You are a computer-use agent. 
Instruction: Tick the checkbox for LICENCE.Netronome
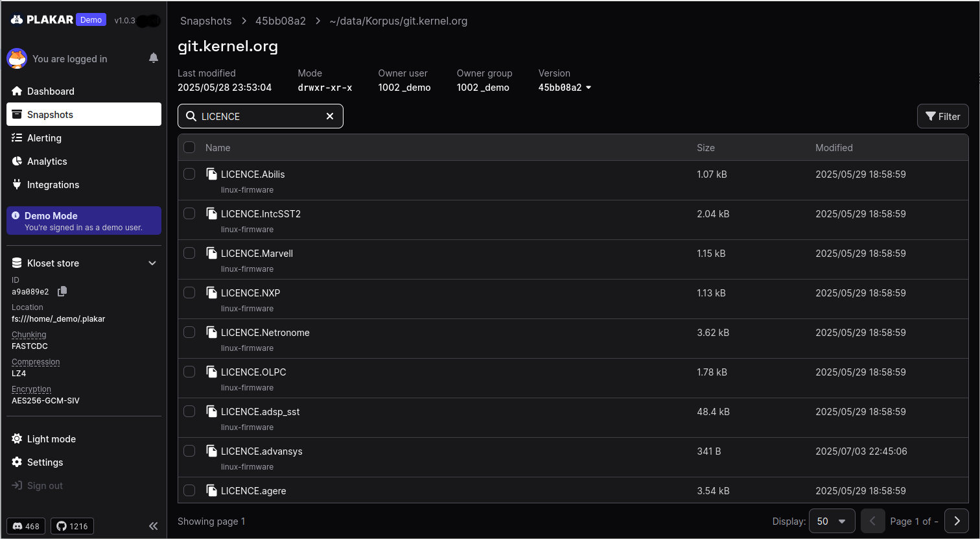pyautogui.click(x=189, y=331)
